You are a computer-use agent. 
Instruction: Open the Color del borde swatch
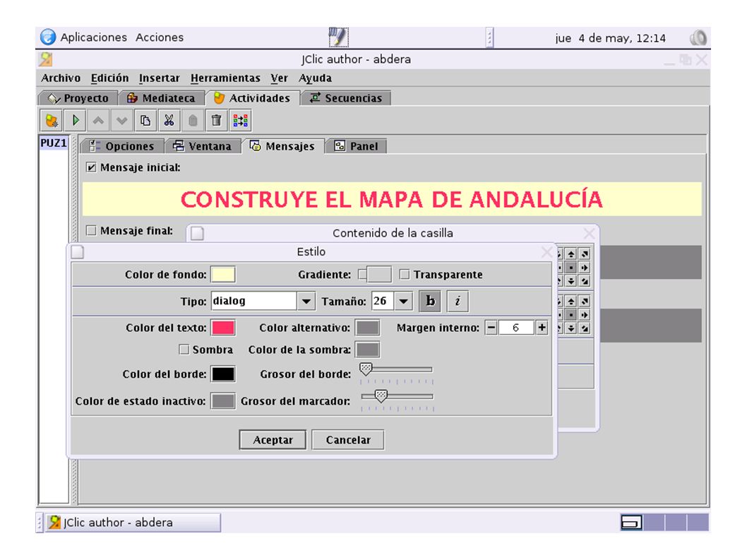223,374
